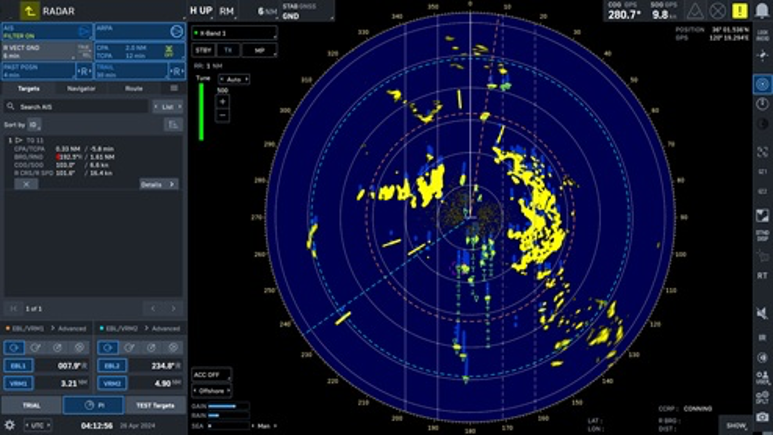The image size is (775, 435).
Task: Click the yellow exclamation warning icon
Action: point(739,10)
